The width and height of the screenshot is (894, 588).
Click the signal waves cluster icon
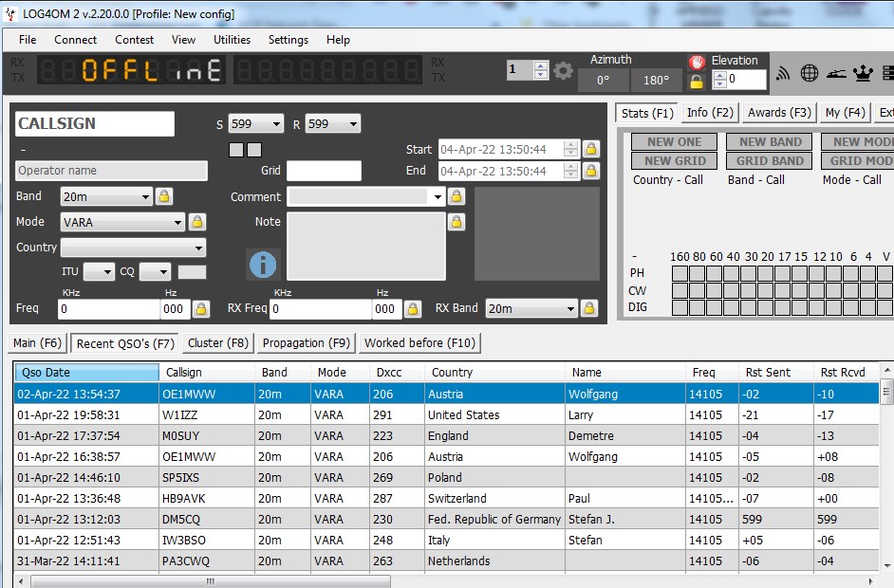[783, 73]
